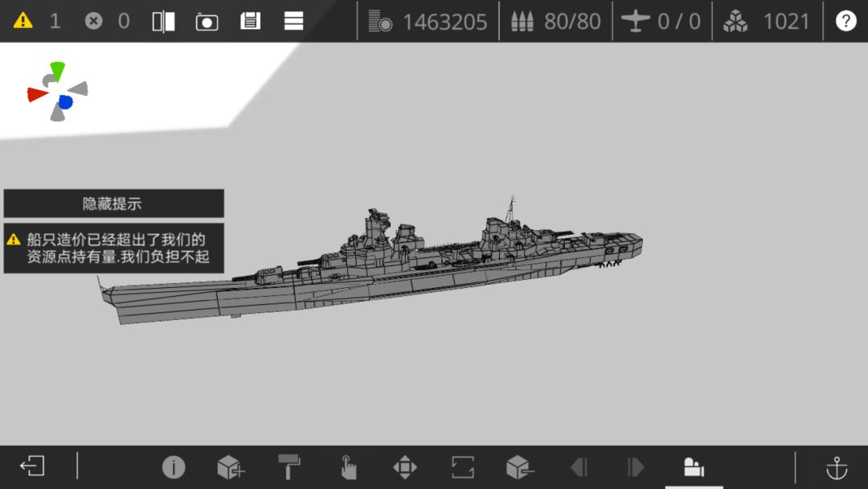Click the cost coin stack icon
The image size is (868, 489).
pyautogui.click(x=380, y=22)
